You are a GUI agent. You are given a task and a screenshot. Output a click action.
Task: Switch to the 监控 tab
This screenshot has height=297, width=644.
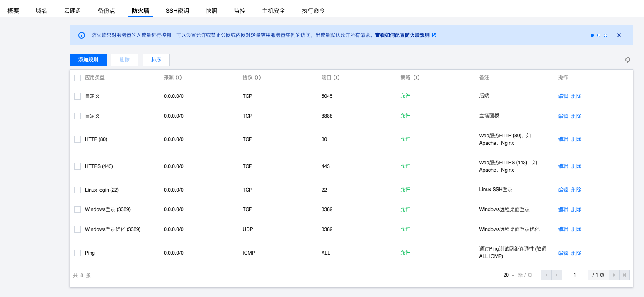(240, 10)
